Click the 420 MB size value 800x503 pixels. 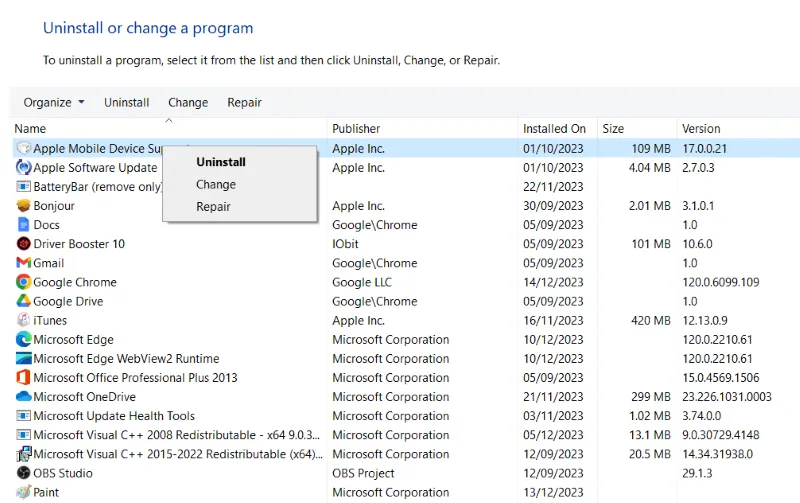point(651,320)
